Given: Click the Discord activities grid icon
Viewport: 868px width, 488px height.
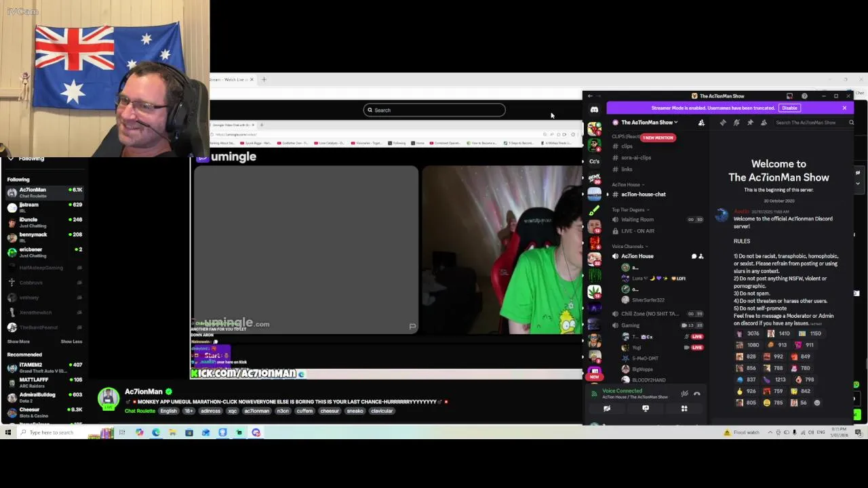Looking at the screenshot, I should click(684, 409).
